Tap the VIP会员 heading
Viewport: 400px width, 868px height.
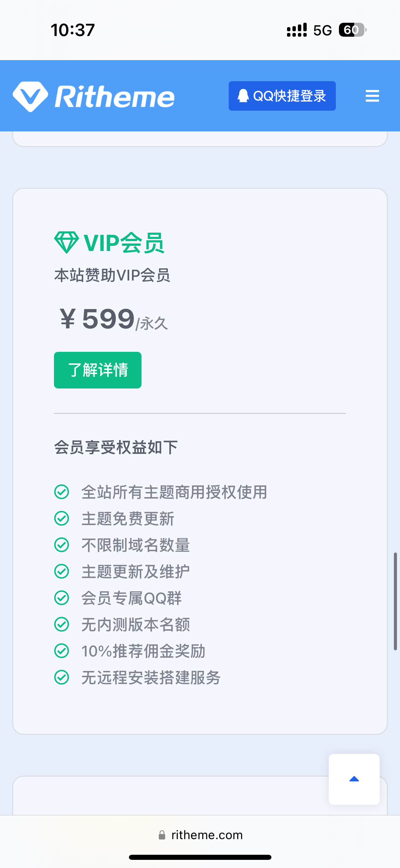point(124,243)
